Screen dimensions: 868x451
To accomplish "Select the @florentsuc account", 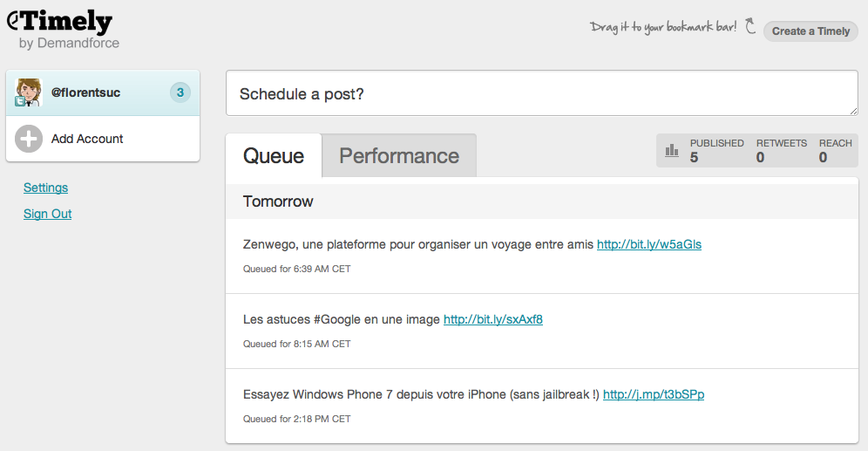I will 85,92.
